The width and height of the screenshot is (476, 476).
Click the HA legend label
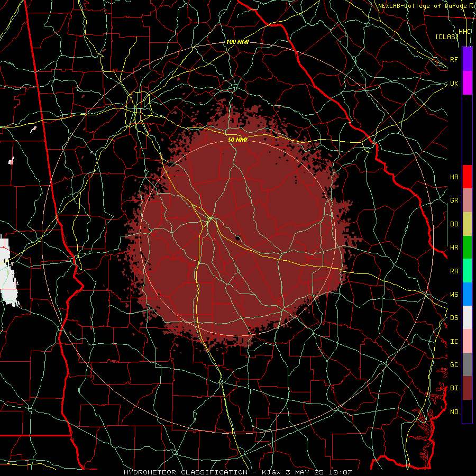pyautogui.click(x=454, y=177)
